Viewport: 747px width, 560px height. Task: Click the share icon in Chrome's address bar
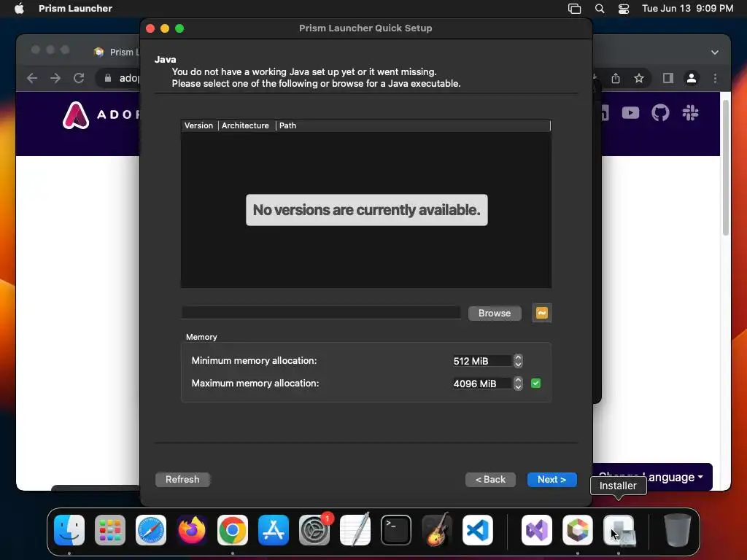[x=616, y=78]
